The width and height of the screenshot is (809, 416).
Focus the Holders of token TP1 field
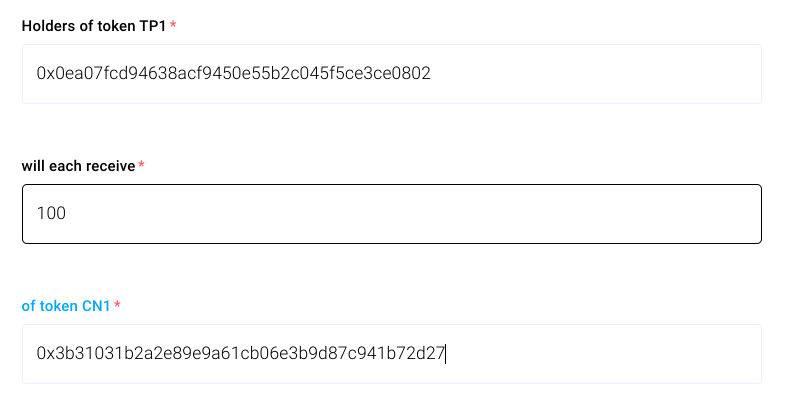tap(391, 74)
